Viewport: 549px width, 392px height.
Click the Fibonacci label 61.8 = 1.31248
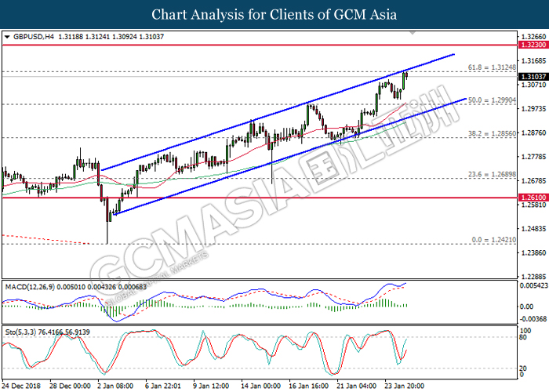(x=492, y=67)
